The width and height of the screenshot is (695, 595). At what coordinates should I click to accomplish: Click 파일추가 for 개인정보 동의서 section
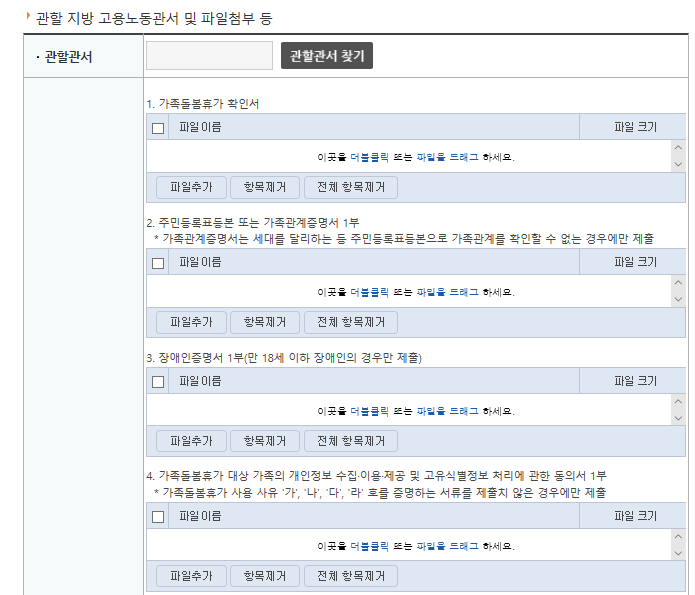191,576
